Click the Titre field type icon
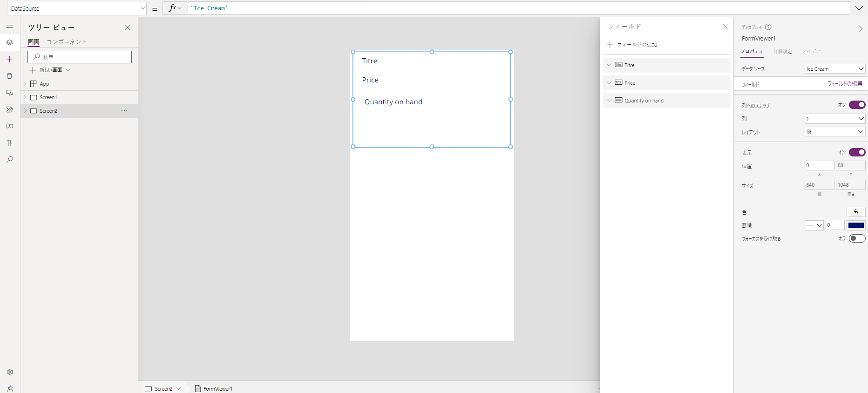This screenshot has height=393, width=868. [x=618, y=65]
